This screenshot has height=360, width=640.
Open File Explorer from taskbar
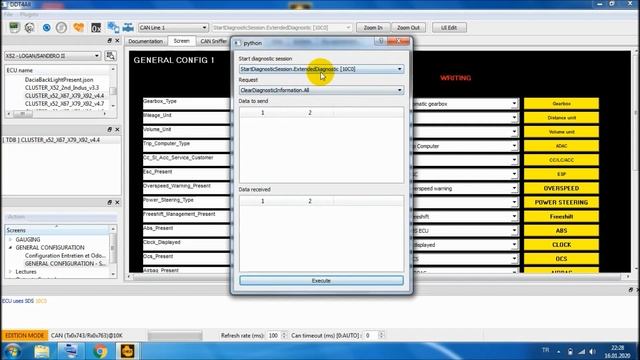click(x=42, y=351)
